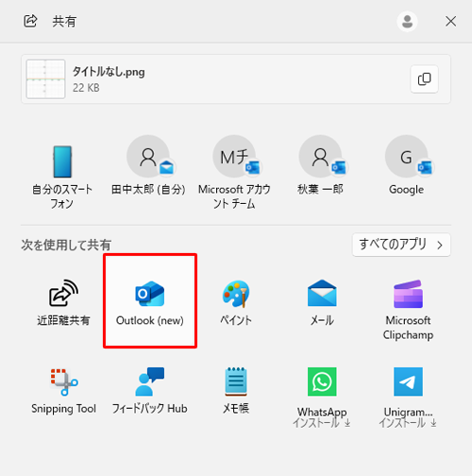Share with フィードバック Hub
Image resolution: width=472 pixels, height=476 pixels.
click(x=150, y=390)
